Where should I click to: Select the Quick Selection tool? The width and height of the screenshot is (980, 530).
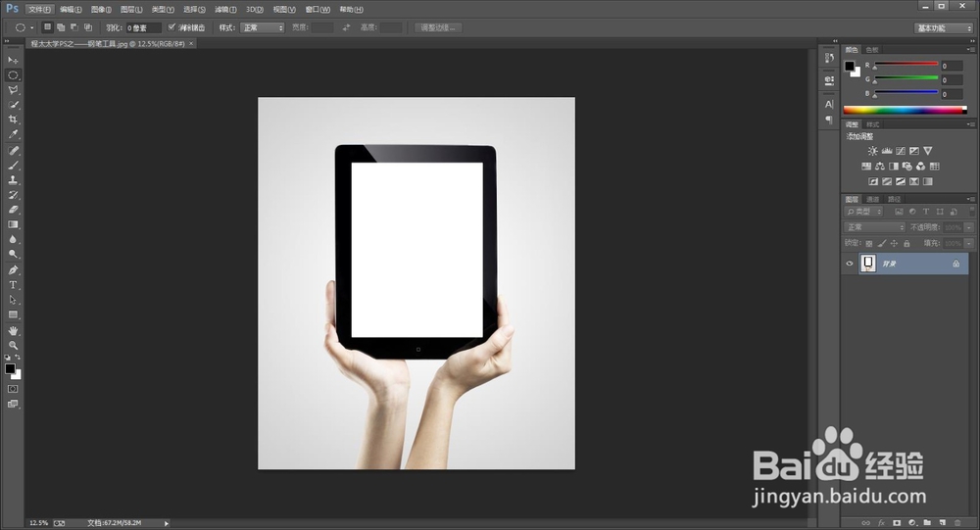(x=13, y=105)
